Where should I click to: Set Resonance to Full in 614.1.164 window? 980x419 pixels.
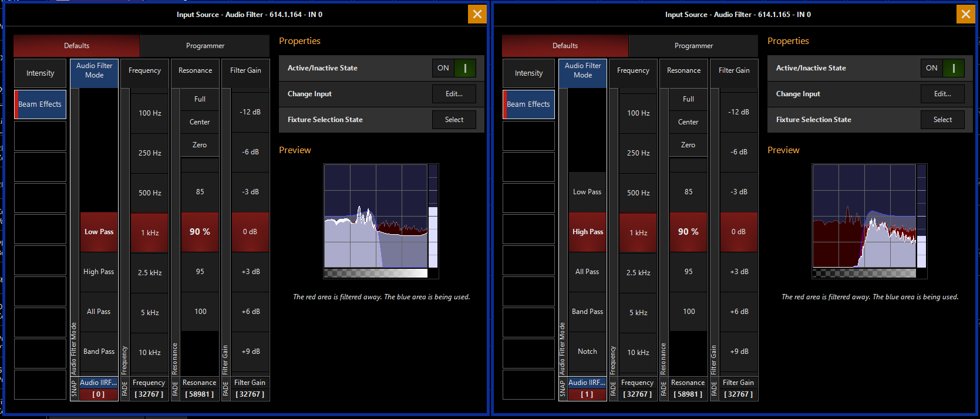(200, 99)
